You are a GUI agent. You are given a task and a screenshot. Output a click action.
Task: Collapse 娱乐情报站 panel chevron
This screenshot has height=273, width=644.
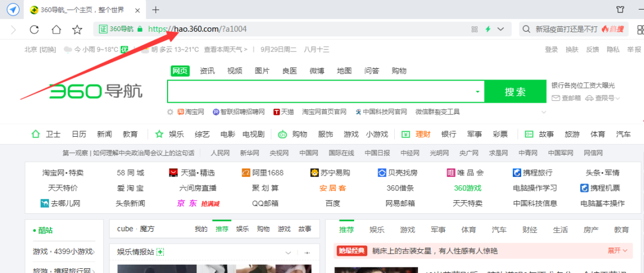coord(289,253)
